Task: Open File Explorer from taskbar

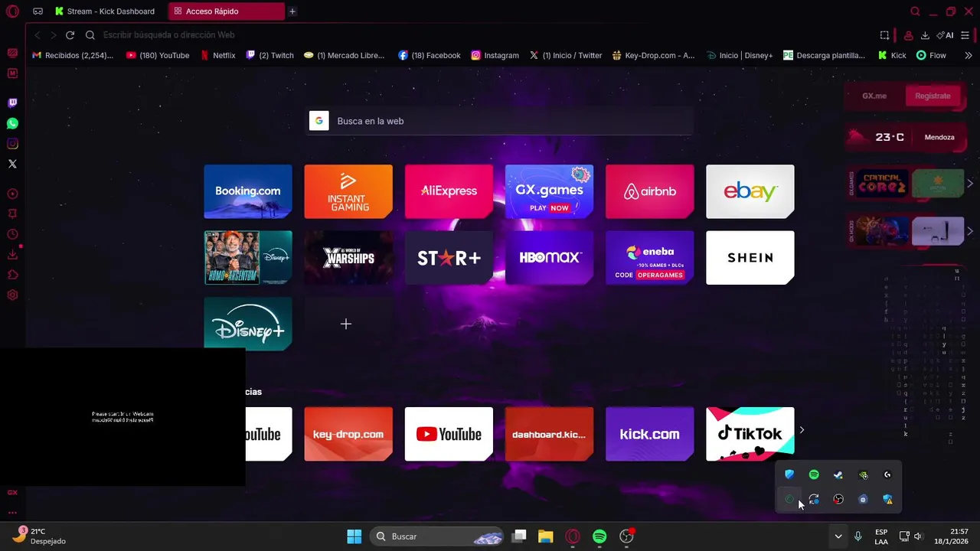Action: pyautogui.click(x=545, y=536)
